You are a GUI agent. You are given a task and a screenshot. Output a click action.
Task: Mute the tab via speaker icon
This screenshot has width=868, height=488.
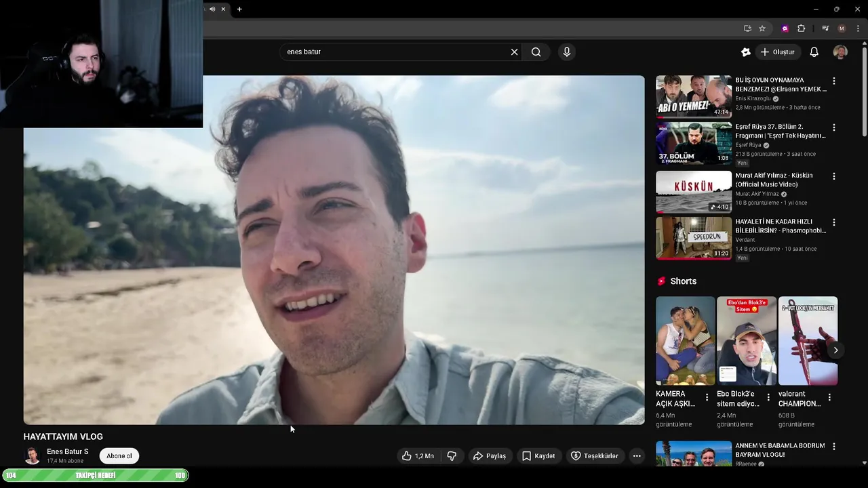pos(212,9)
